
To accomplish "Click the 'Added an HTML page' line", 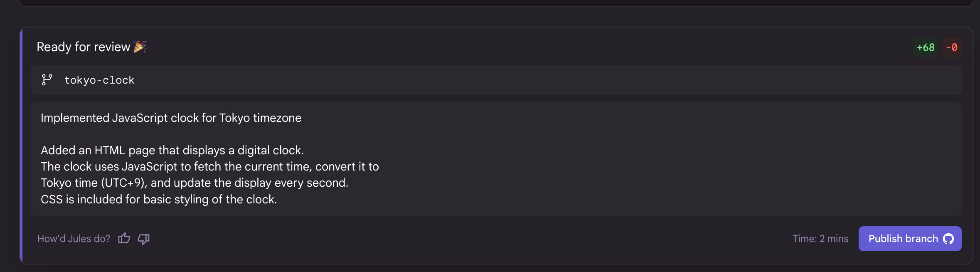I will [x=172, y=150].
